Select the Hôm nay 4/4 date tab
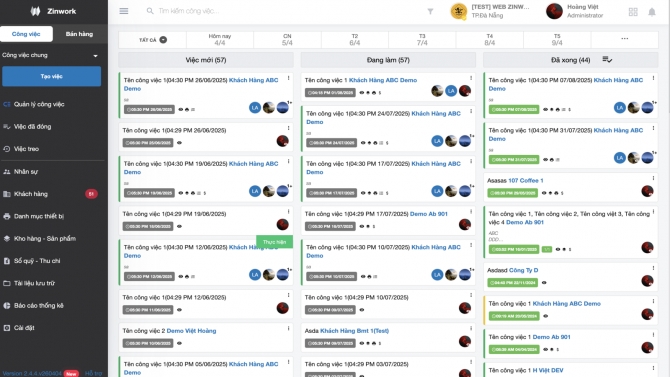The width and height of the screenshot is (670, 377). click(x=220, y=39)
